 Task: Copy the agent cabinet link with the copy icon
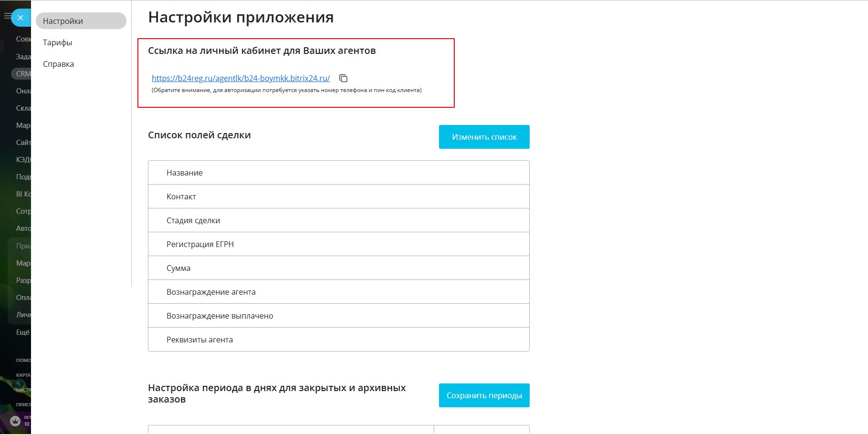343,78
